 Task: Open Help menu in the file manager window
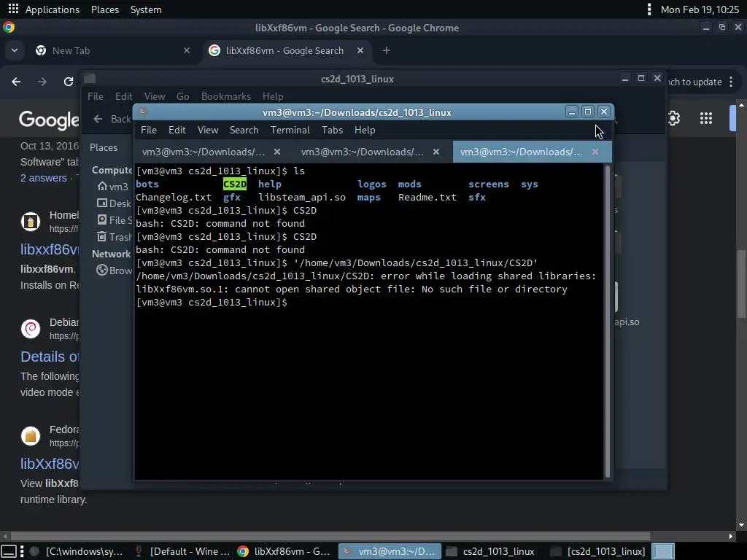(273, 97)
